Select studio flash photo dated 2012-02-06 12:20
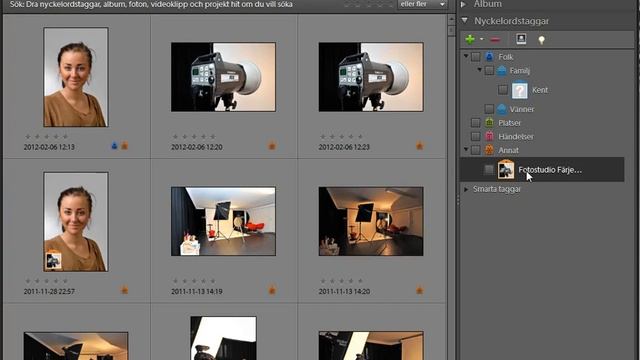640x360 pixels. tap(223, 77)
